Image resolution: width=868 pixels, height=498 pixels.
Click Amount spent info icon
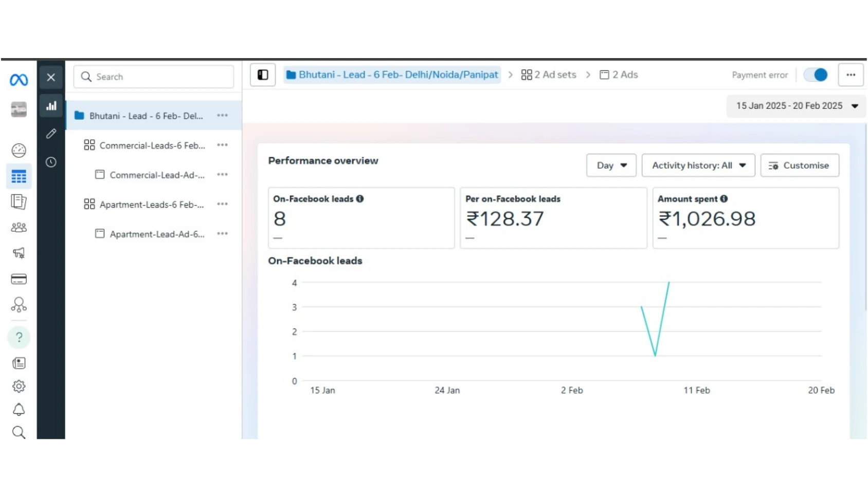point(724,199)
